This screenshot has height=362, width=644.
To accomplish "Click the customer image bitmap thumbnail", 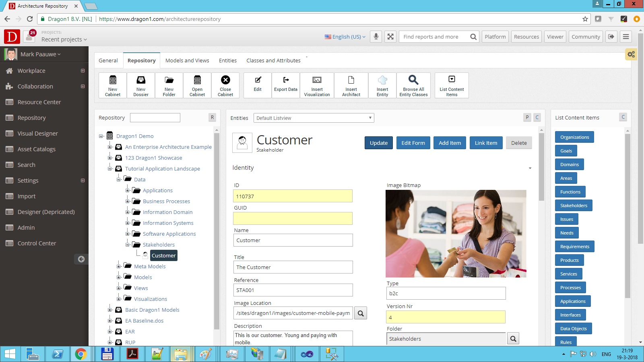I will pos(456,234).
